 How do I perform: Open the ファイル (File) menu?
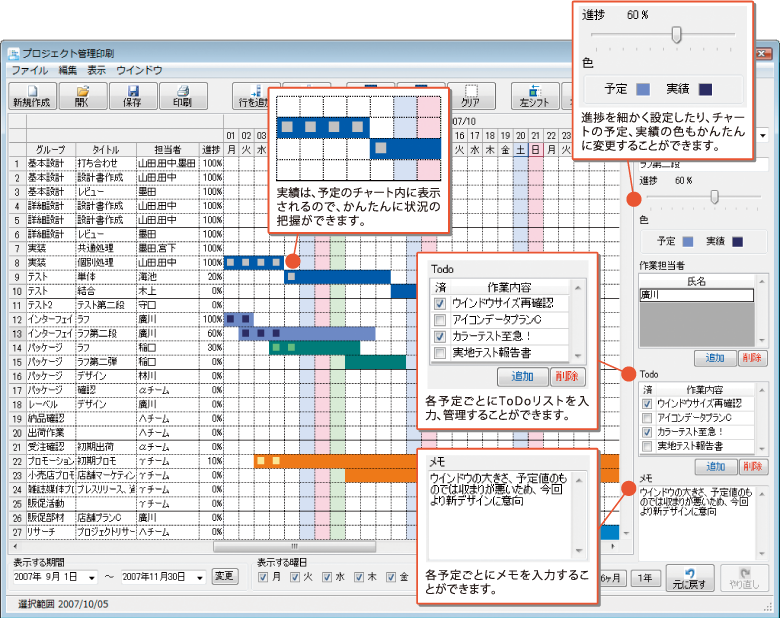[x=29, y=70]
